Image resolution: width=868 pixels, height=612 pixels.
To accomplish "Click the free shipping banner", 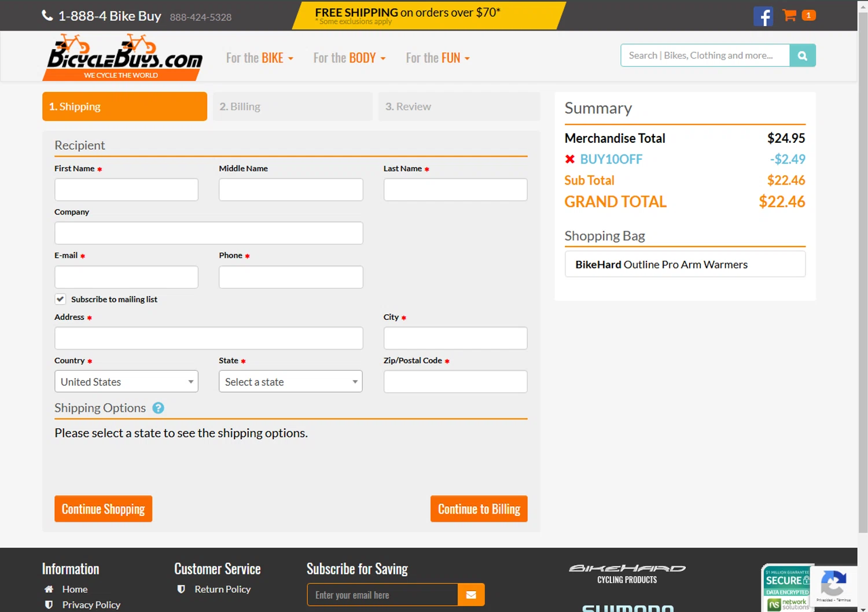I will point(429,16).
